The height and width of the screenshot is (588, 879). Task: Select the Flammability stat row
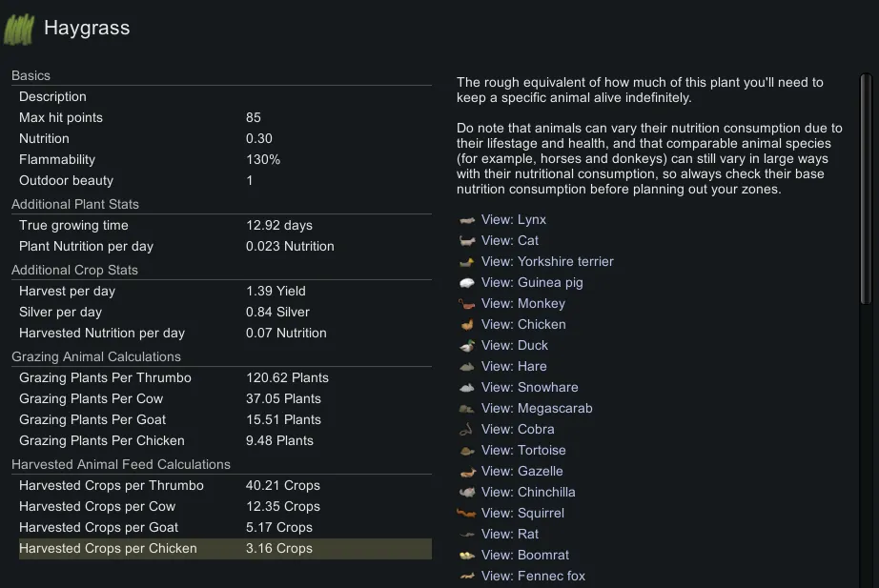[224, 160]
